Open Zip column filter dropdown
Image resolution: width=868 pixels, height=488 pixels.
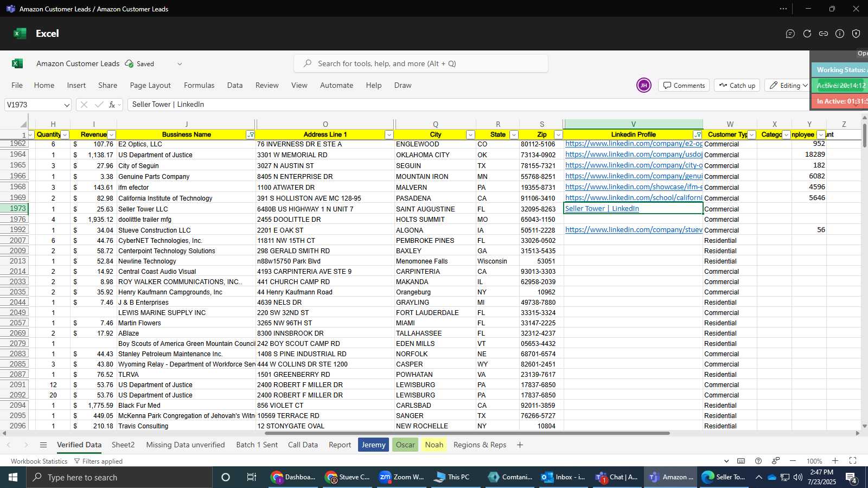(558, 135)
